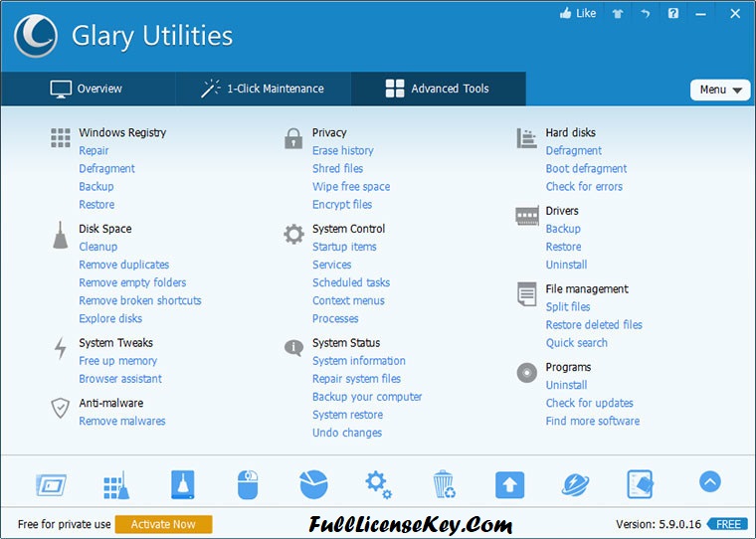
Task: Click the Glary Utilities crescent logo
Action: point(36,36)
